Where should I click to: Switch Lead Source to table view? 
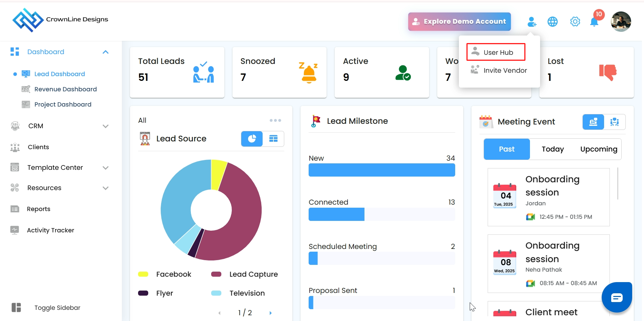(273, 139)
